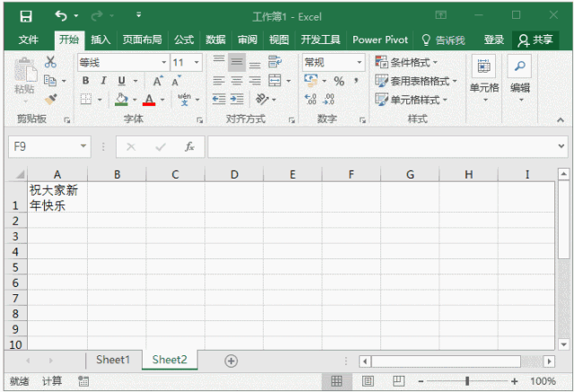Cut selection with the scissors icon
Image resolution: width=574 pixels, height=392 pixels.
pyautogui.click(x=50, y=62)
